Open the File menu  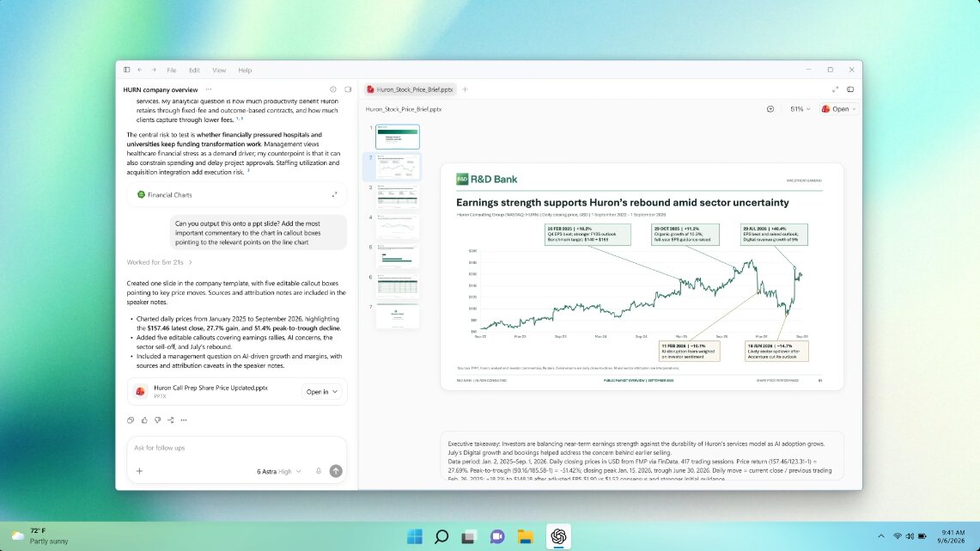[x=171, y=70]
